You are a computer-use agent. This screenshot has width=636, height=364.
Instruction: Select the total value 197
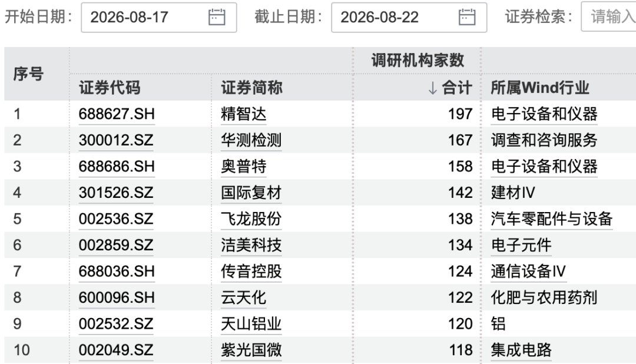[461, 114]
